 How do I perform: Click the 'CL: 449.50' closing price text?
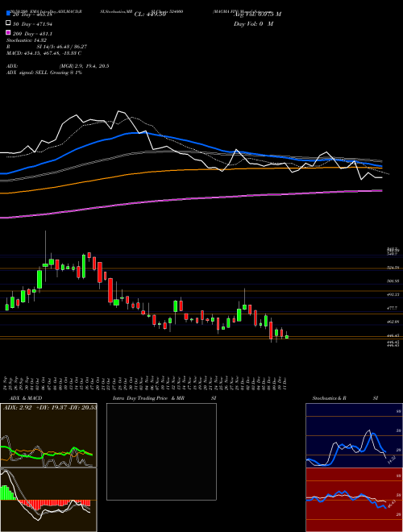pos(150,15)
